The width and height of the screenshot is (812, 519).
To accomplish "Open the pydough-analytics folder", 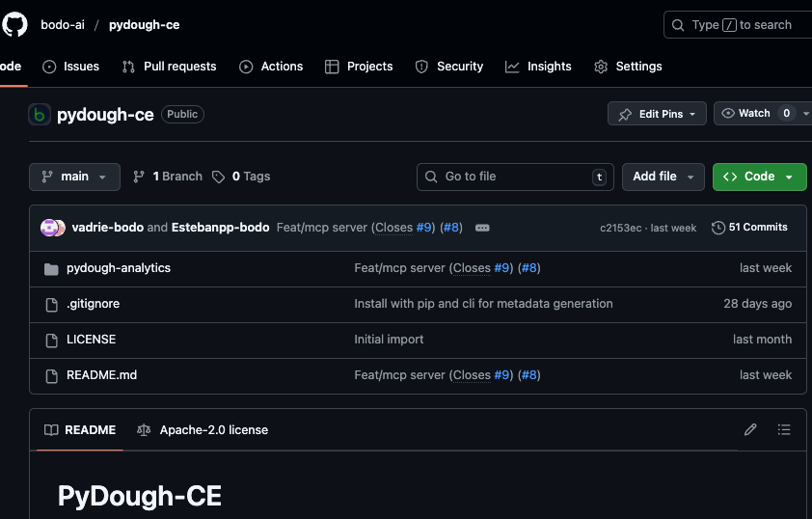I will (119, 268).
